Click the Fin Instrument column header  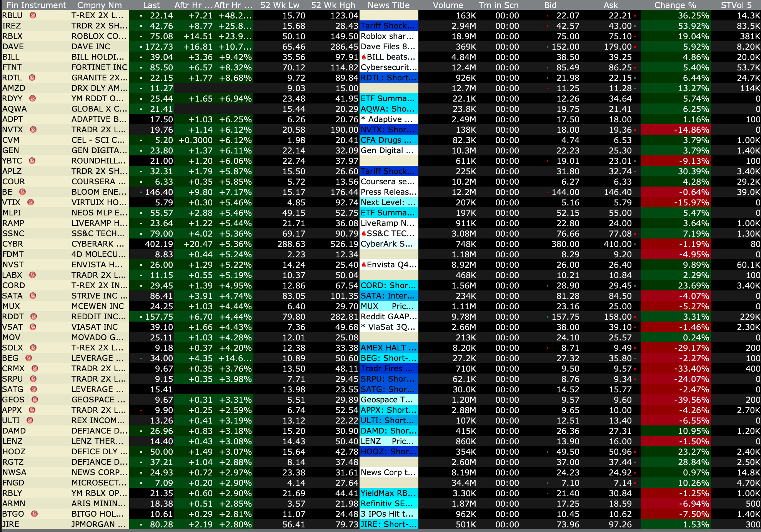37,5
